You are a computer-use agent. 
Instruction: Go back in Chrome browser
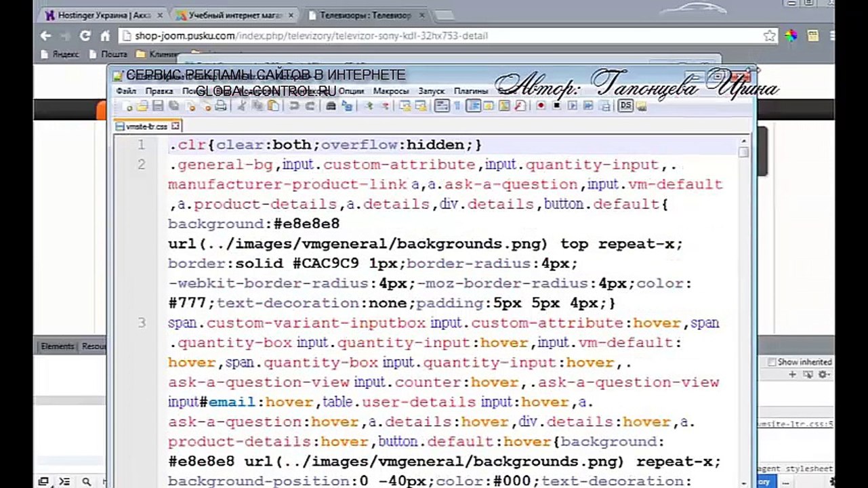pos(45,36)
